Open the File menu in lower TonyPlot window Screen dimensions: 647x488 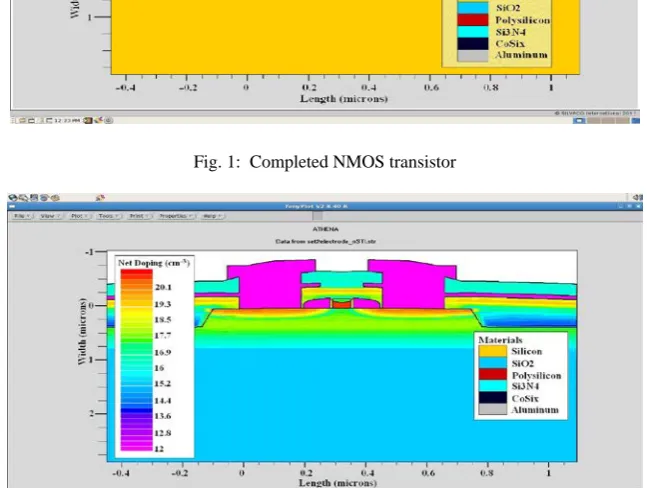[22, 216]
